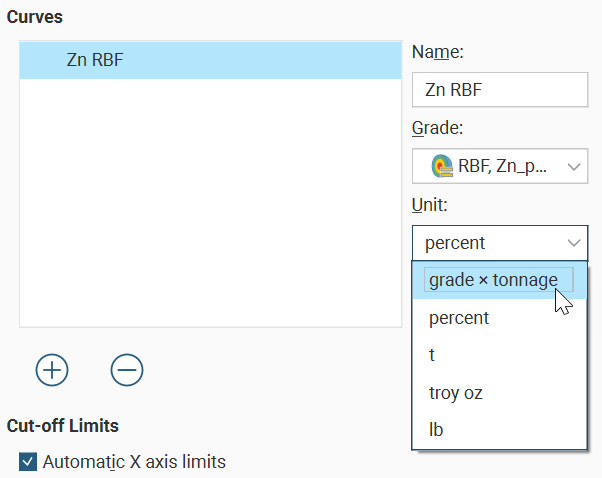This screenshot has height=478, width=602.
Task: Toggle Automatic X axis limits checkbox
Action: click(x=28, y=462)
